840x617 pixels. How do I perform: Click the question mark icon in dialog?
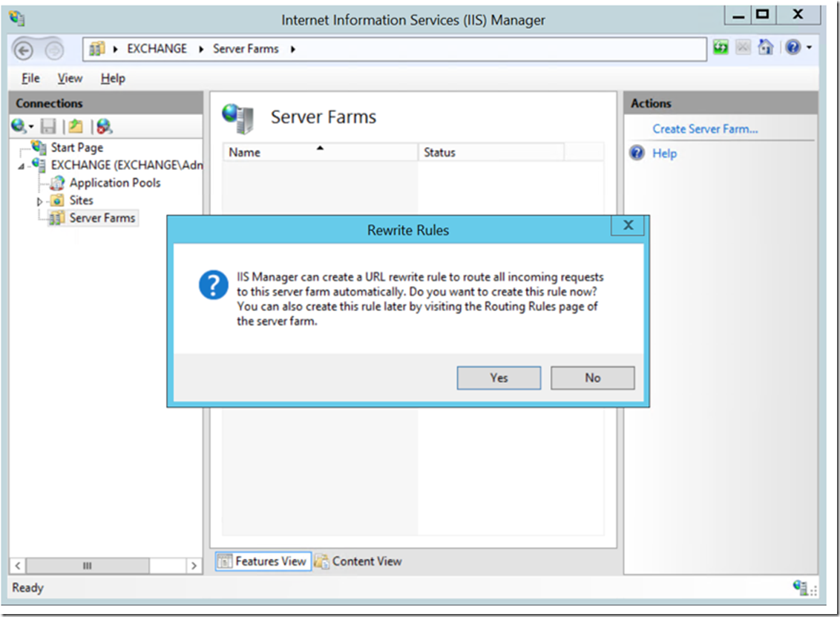point(213,284)
